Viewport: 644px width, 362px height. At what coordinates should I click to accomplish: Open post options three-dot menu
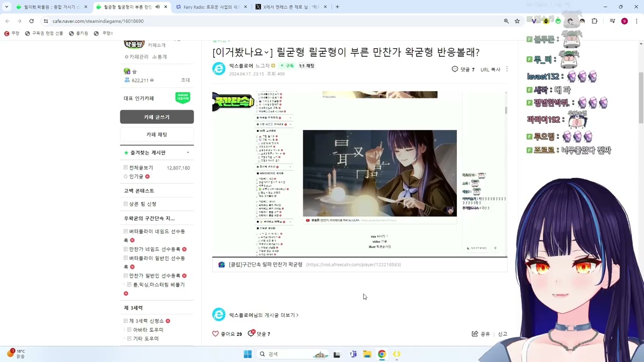pos(507,69)
